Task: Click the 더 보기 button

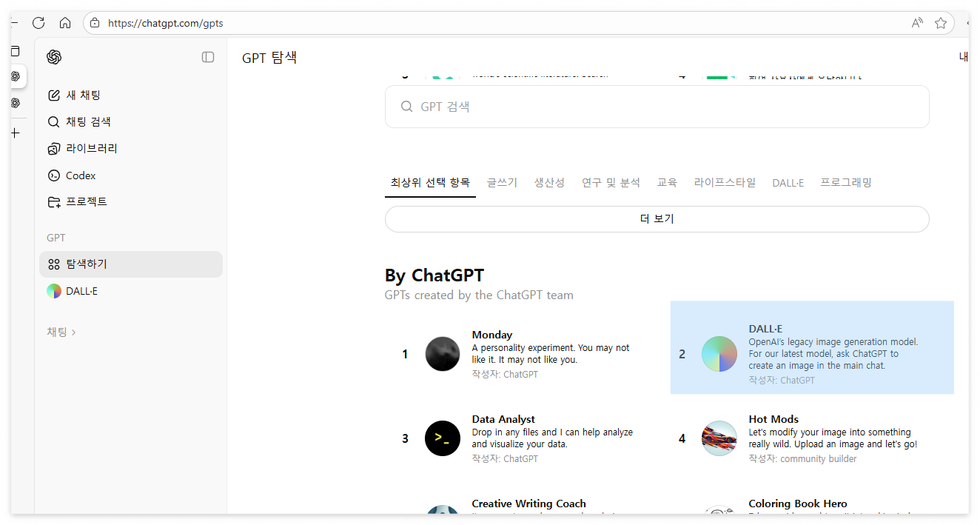Action: click(x=657, y=219)
